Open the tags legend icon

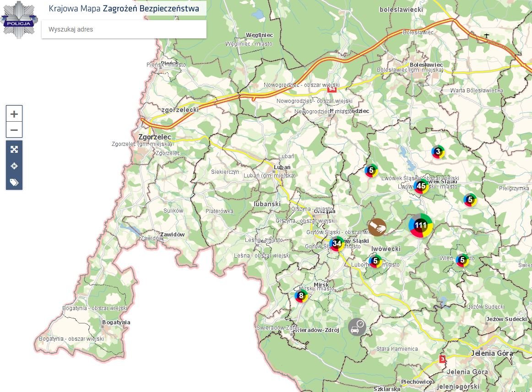pyautogui.click(x=14, y=183)
